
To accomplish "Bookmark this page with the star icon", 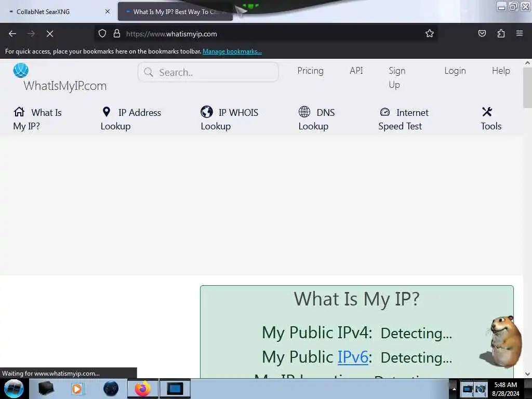I will pyautogui.click(x=430, y=34).
